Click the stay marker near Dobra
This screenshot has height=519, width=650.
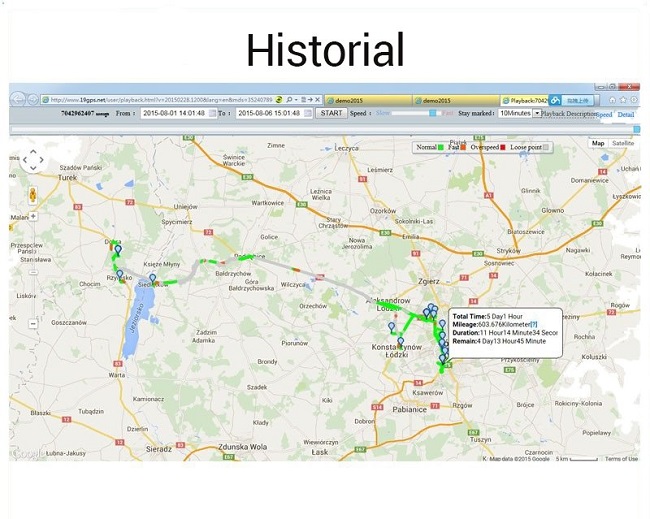coord(118,250)
